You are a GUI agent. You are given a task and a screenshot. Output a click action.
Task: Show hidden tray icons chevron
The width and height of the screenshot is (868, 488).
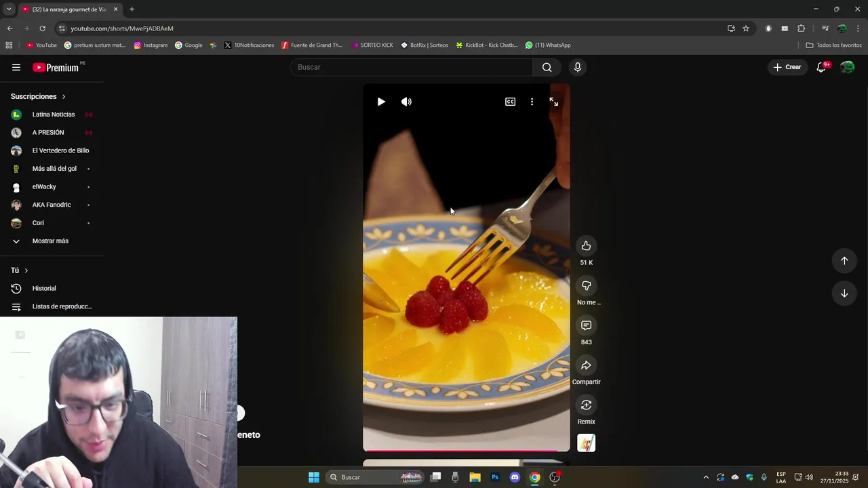pos(706,477)
